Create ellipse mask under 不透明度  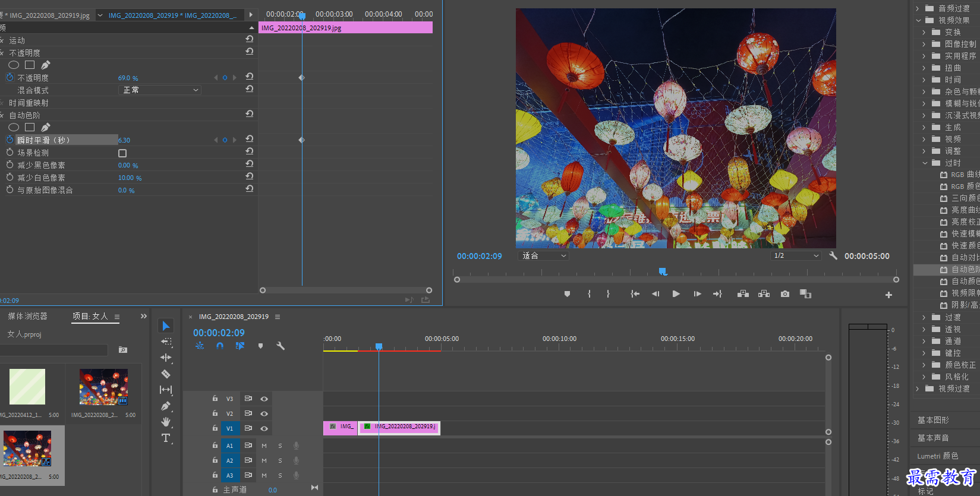(14, 65)
